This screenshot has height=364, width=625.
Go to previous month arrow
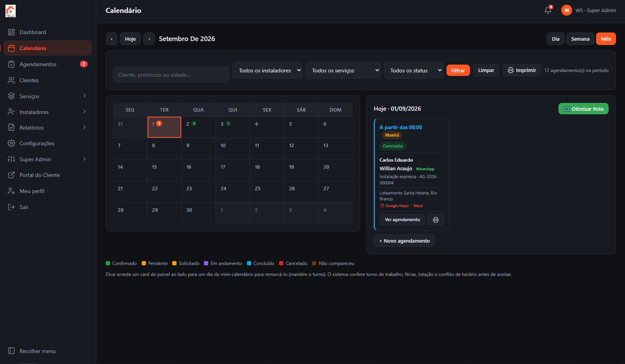[x=112, y=39]
